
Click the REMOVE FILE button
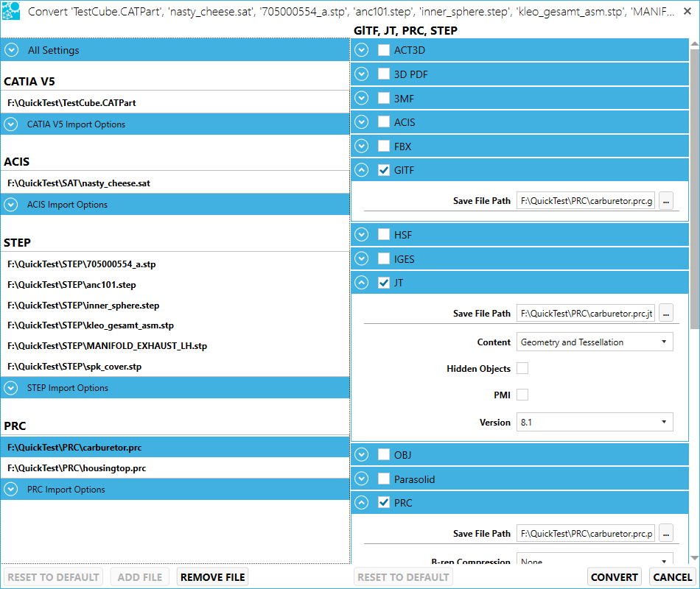point(212,577)
